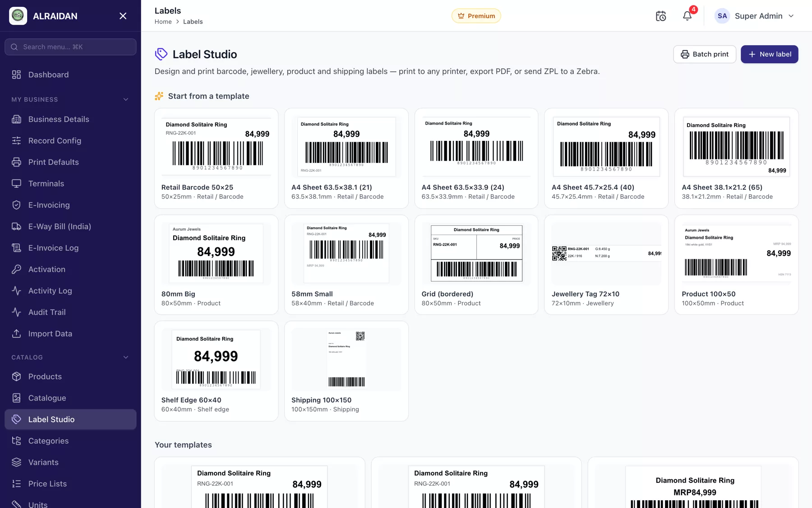Viewport: 812px width, 508px height.
Task: Collapse the MY BUSINESS section
Action: point(126,99)
